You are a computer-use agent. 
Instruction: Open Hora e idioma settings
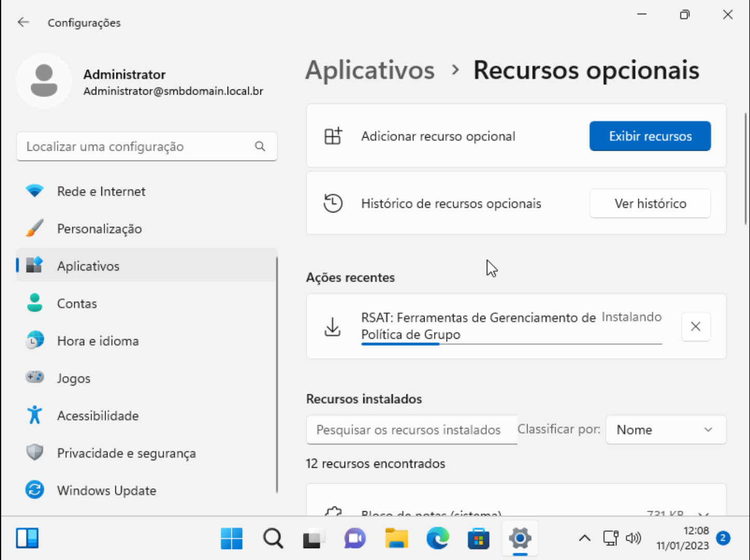[x=147, y=341]
